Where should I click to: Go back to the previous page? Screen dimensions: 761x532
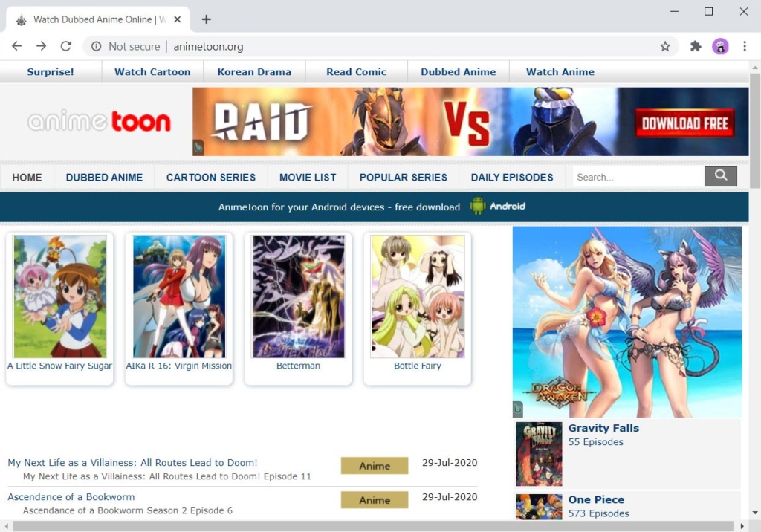point(17,46)
